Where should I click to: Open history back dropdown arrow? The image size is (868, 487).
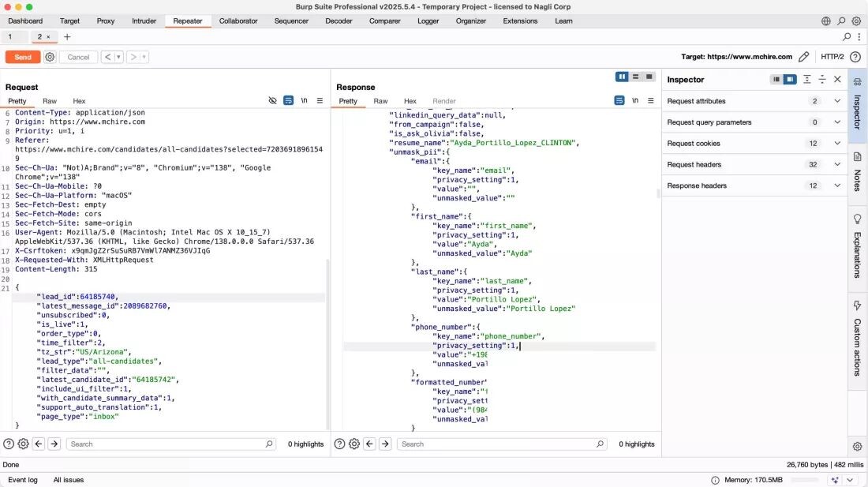click(118, 57)
